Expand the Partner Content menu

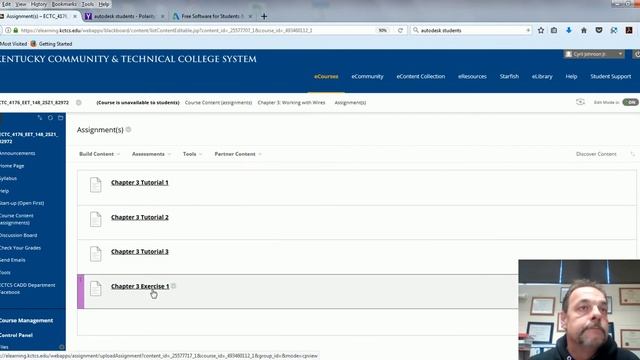tap(238, 154)
